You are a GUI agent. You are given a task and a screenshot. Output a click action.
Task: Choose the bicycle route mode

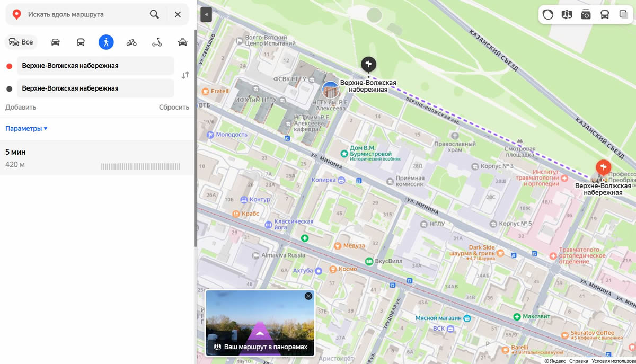131,42
